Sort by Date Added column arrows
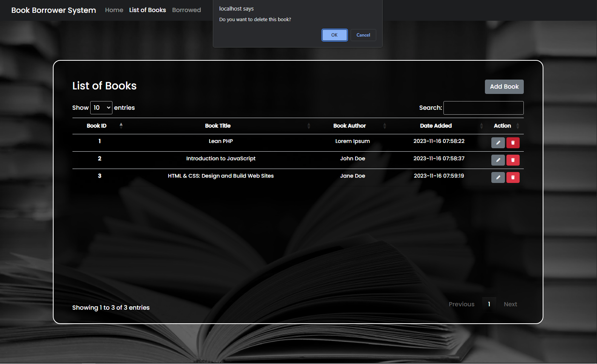The width and height of the screenshot is (597, 364). click(x=482, y=126)
